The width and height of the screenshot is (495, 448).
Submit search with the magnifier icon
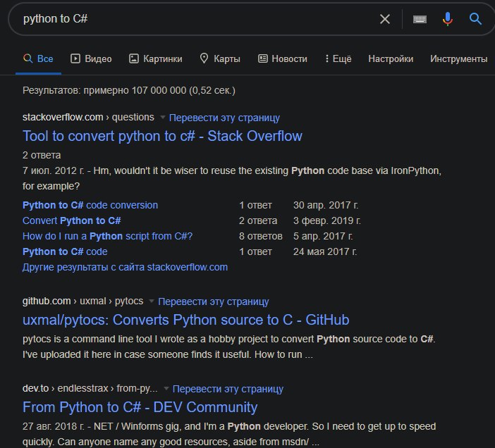pyautogui.click(x=475, y=19)
